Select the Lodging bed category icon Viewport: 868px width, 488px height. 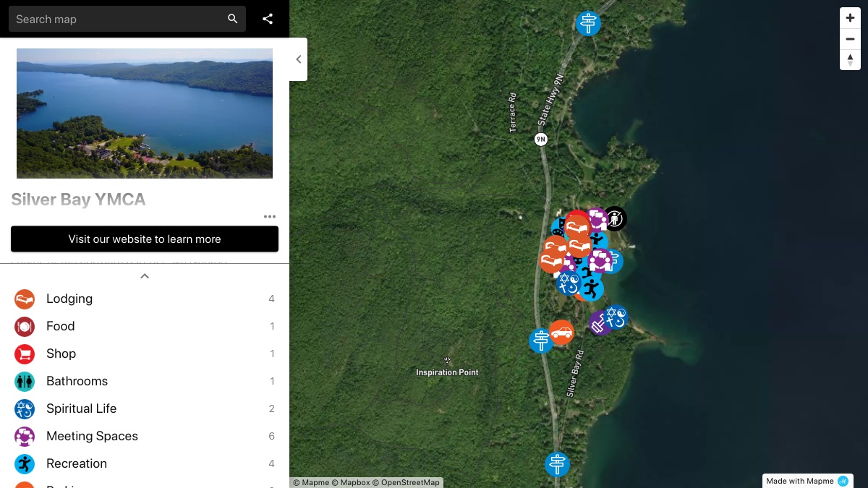click(x=25, y=299)
